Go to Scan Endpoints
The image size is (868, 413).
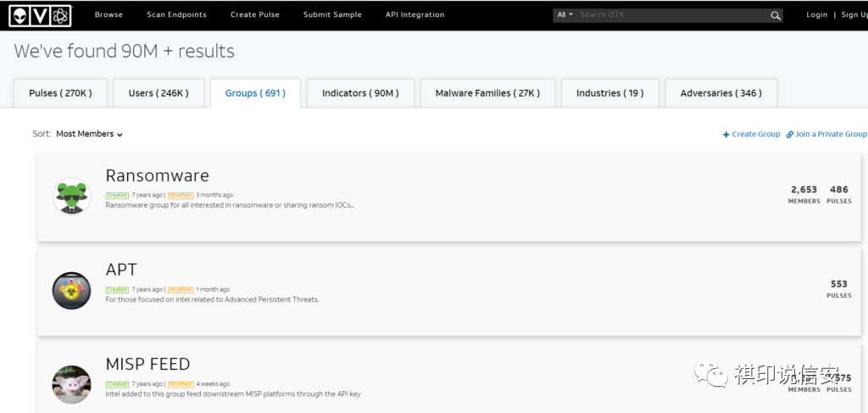pyautogui.click(x=176, y=15)
